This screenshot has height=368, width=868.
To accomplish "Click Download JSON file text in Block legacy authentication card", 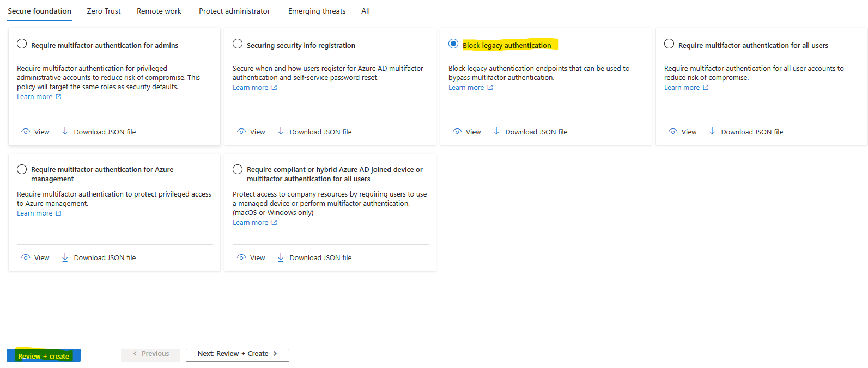I will click(x=536, y=132).
